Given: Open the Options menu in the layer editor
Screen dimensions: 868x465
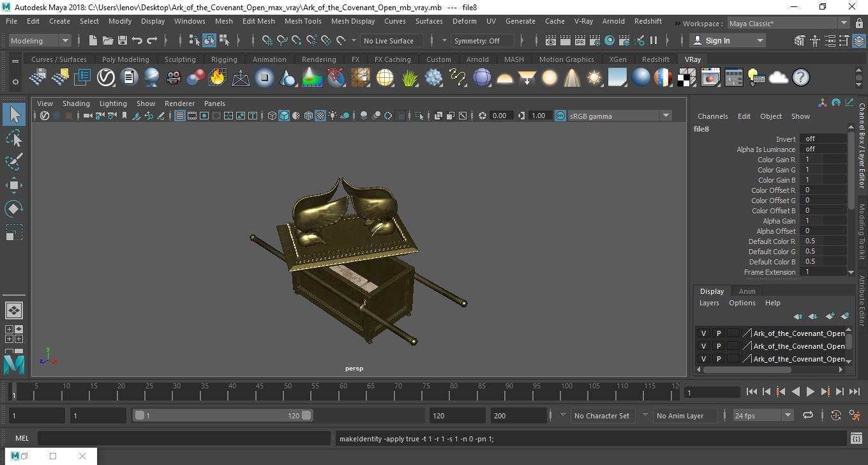Looking at the screenshot, I should pos(742,303).
